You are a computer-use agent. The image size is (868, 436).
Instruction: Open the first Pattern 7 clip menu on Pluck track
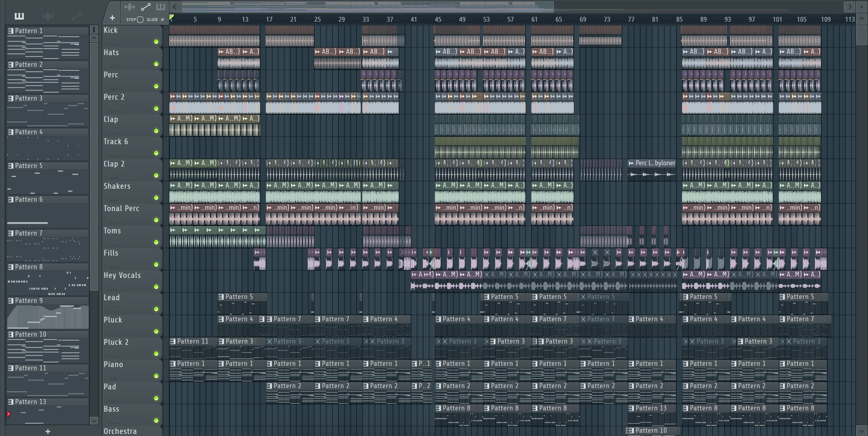click(269, 319)
